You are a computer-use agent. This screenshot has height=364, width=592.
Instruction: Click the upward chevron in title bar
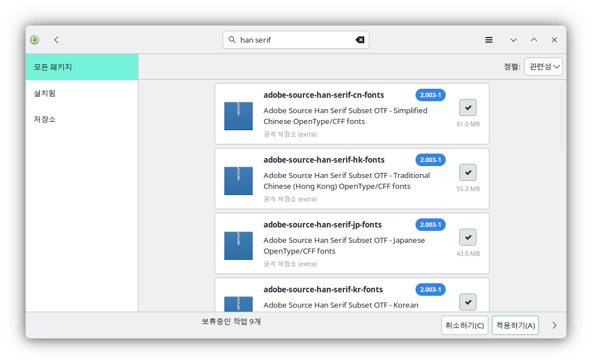(x=534, y=40)
